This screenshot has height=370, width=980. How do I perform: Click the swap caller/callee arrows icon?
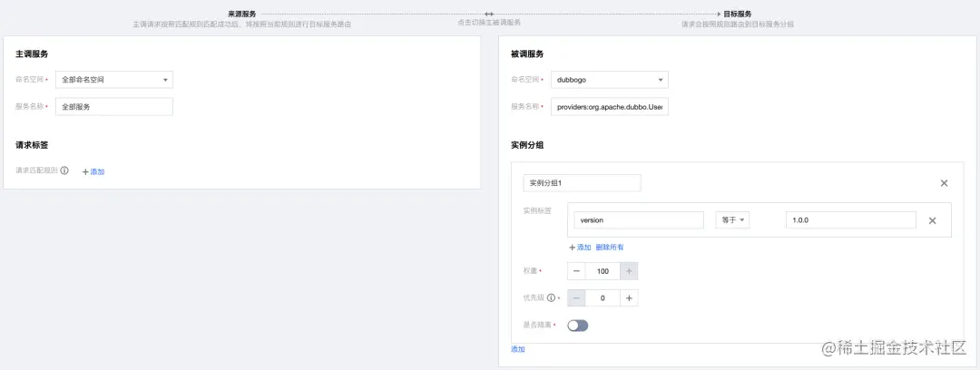click(489, 13)
